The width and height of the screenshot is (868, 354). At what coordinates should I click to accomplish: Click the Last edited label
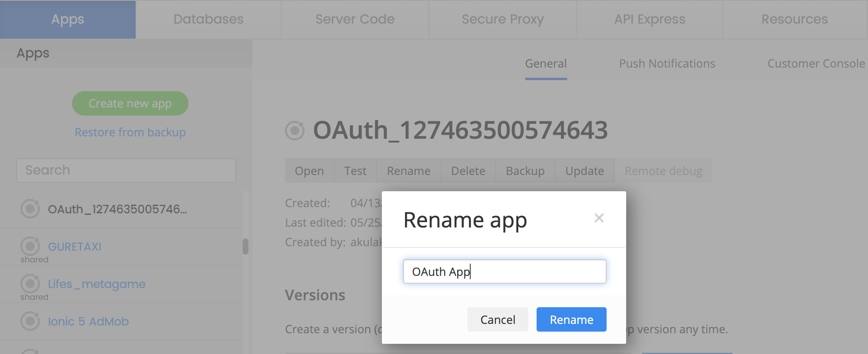tap(316, 223)
